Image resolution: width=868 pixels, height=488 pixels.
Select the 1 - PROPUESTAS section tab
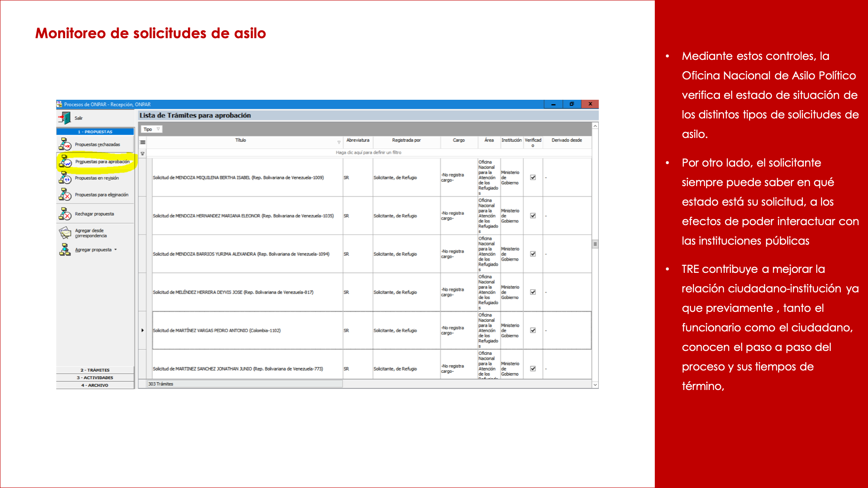click(95, 132)
